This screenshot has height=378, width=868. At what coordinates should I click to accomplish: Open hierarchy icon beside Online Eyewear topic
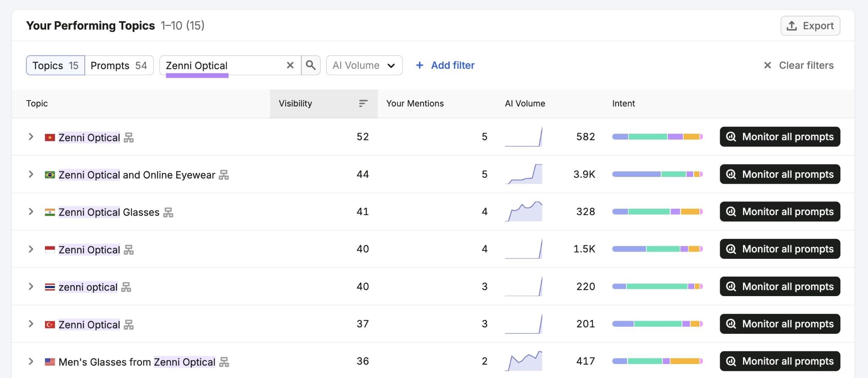pyautogui.click(x=224, y=175)
